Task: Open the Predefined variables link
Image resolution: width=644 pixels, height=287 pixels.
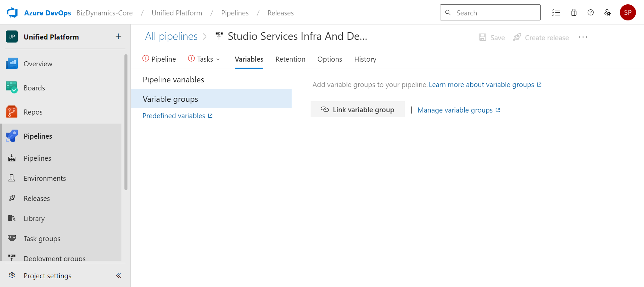Action: point(177,116)
